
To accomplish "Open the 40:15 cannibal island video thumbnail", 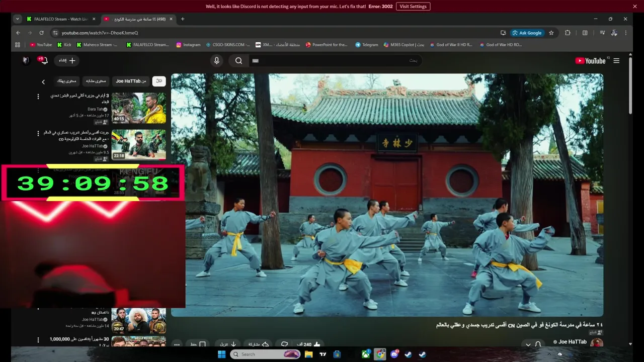I will pyautogui.click(x=138, y=108).
